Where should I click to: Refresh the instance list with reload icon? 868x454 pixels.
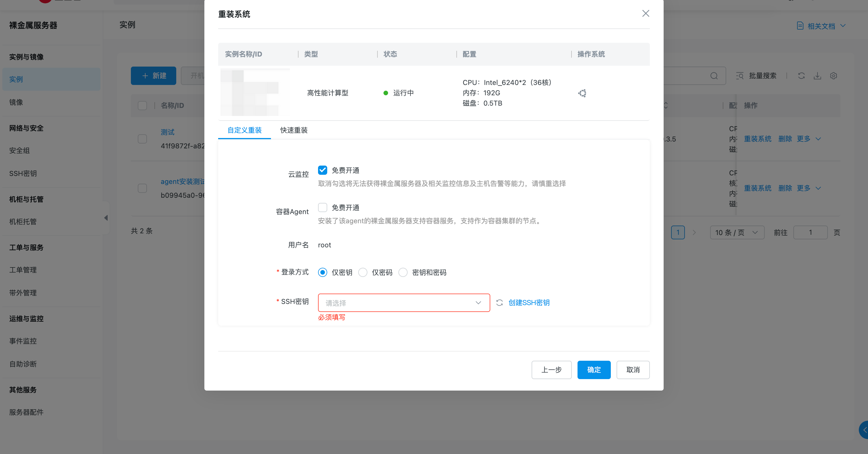click(801, 76)
